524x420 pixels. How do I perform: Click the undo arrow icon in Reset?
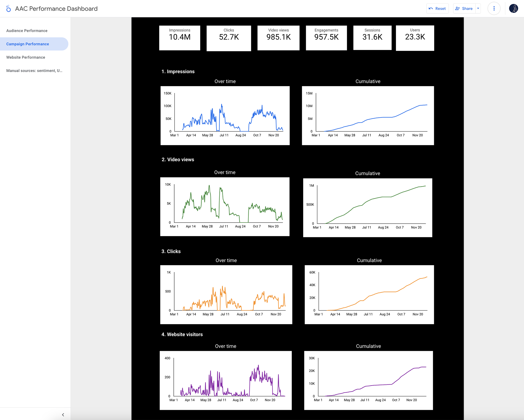pyautogui.click(x=431, y=9)
